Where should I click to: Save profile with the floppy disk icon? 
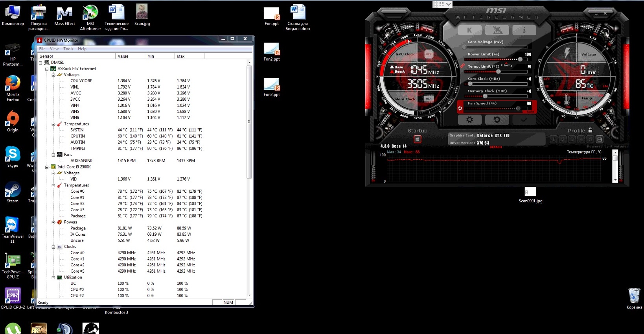coord(599,139)
